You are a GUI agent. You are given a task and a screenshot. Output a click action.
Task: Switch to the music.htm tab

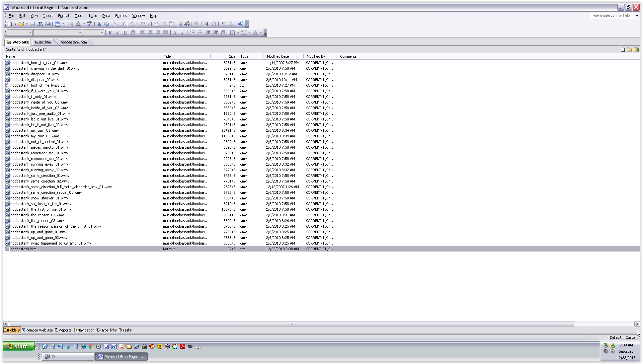click(x=43, y=42)
